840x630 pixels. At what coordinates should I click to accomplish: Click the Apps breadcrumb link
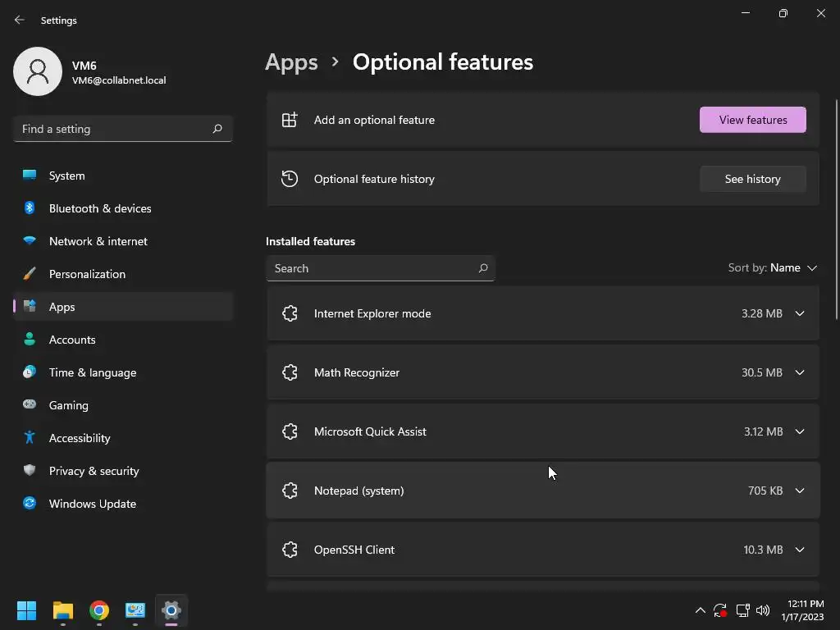[x=291, y=62]
